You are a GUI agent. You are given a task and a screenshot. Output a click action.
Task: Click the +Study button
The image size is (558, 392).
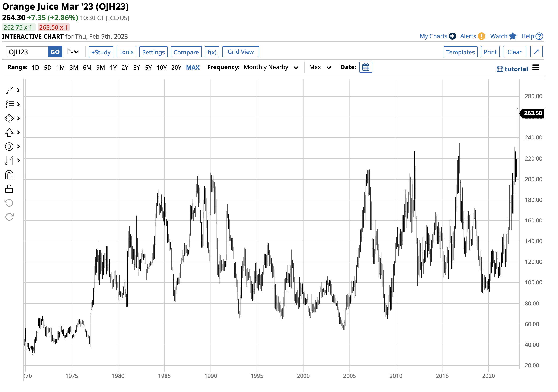click(x=101, y=52)
